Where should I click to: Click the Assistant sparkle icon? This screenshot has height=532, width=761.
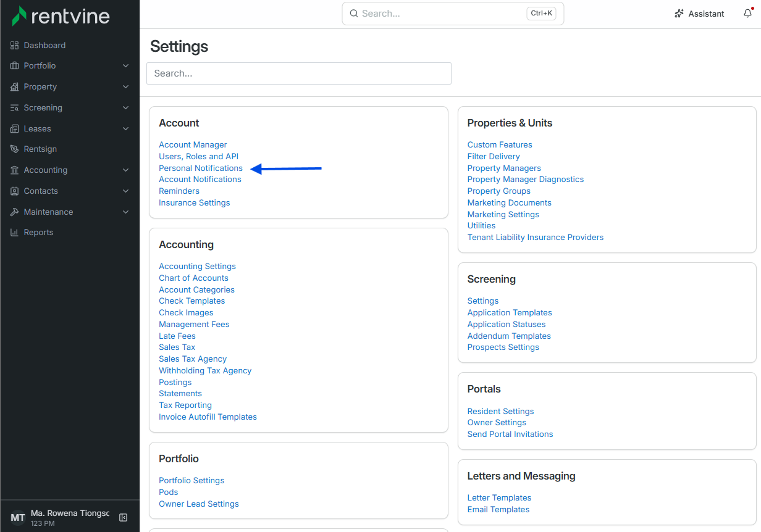coord(679,14)
